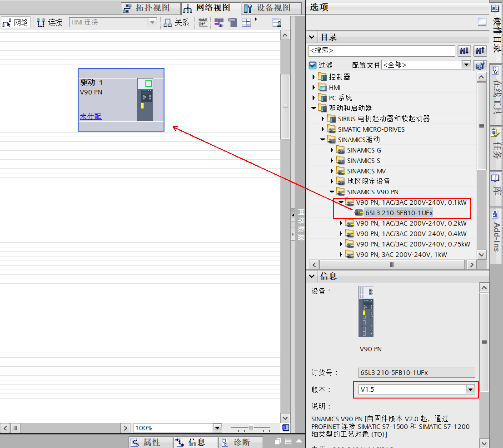Screen dimensions: 503x448
Task: Click the 未分配 link on 驱动_1
Action: 90,116
